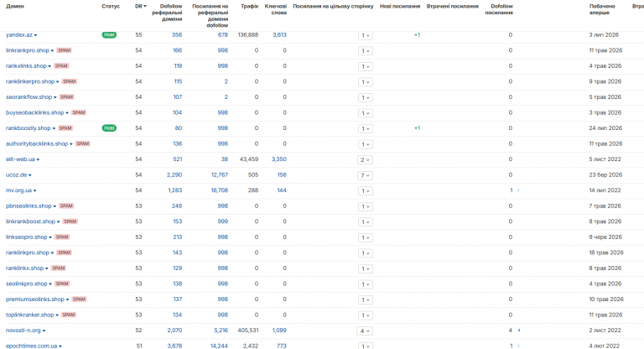Click keywords value 3,350 for elit-web.ua
Screen dimensions: 644x349
point(279,159)
